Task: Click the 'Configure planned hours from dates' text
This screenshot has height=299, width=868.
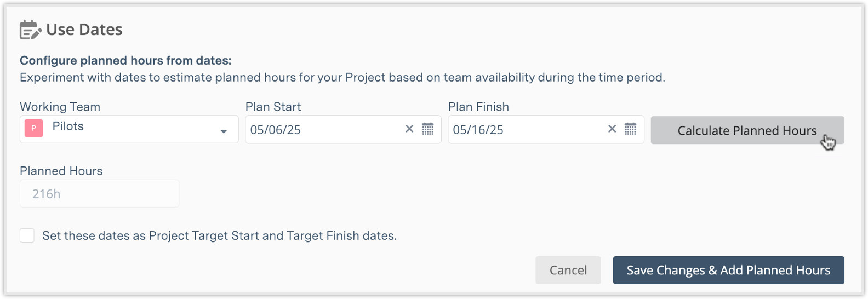Action: (125, 61)
